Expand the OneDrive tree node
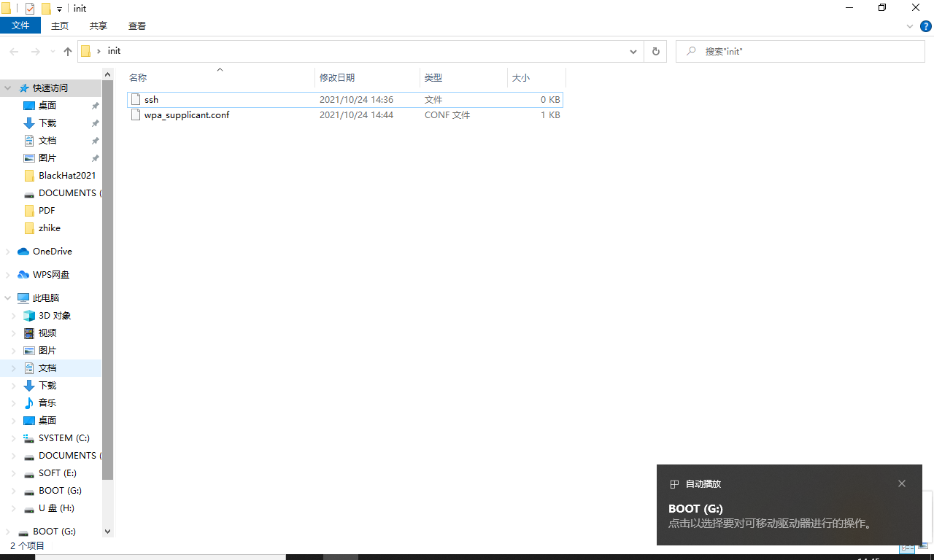 click(8, 252)
